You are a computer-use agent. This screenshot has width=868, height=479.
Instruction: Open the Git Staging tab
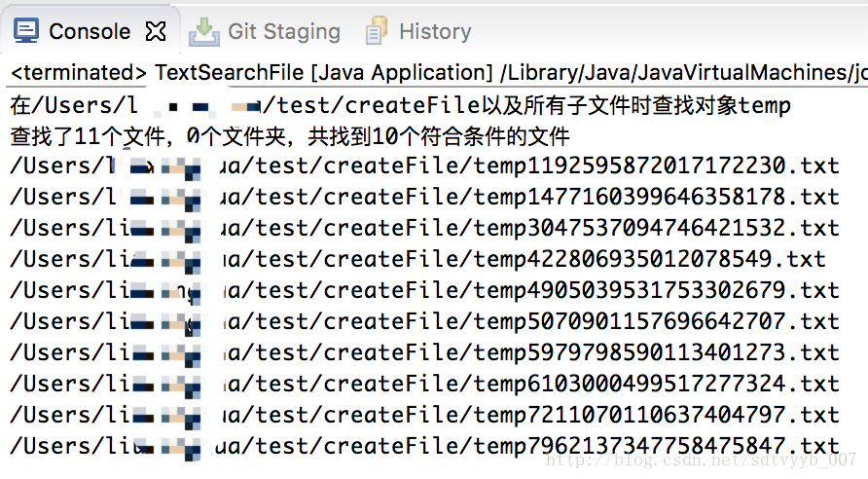[x=265, y=31]
